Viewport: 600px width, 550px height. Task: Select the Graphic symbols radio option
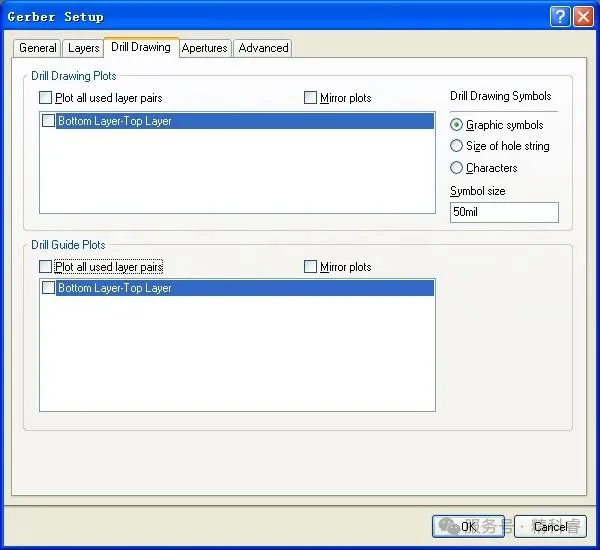click(x=457, y=125)
